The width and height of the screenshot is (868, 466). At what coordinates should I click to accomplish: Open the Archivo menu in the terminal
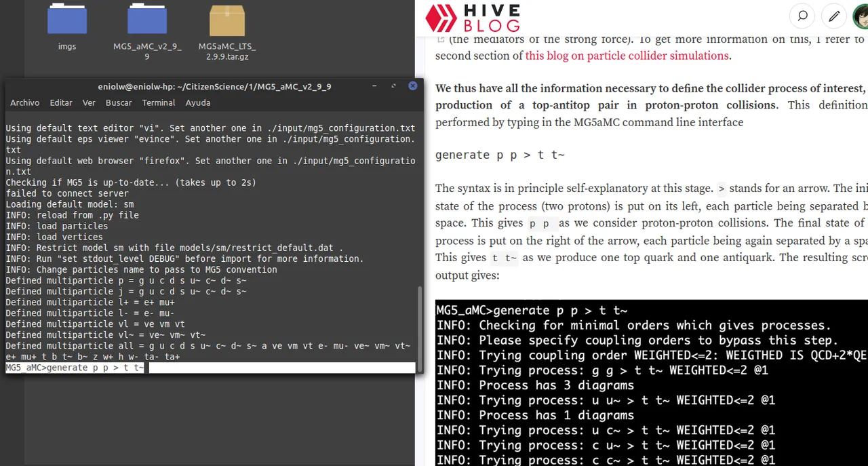[x=24, y=102]
